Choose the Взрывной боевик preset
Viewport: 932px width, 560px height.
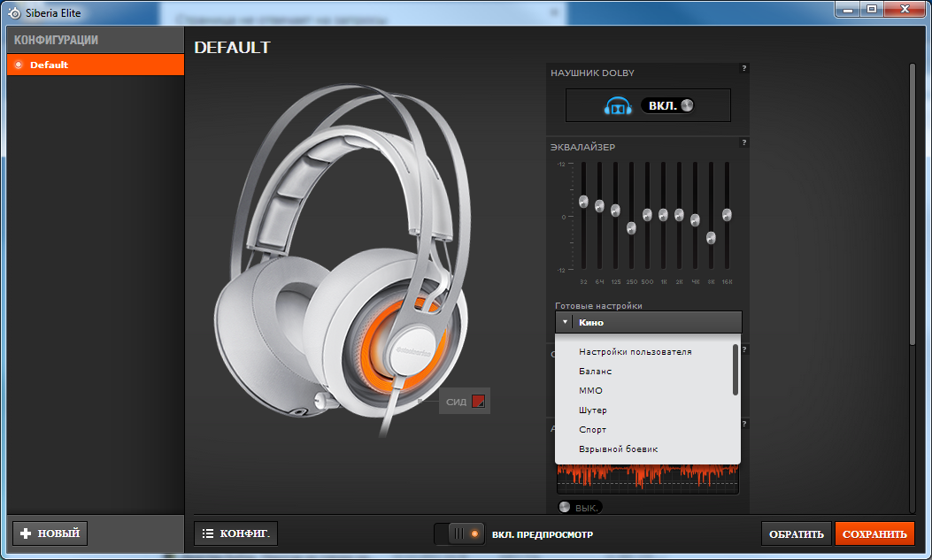click(x=618, y=449)
